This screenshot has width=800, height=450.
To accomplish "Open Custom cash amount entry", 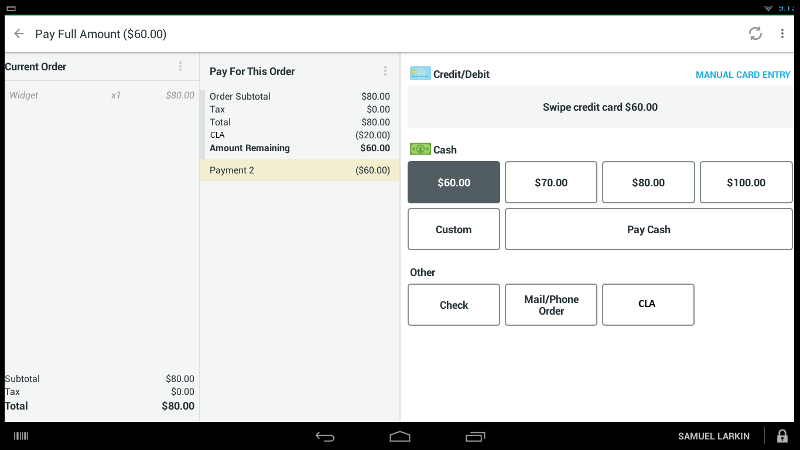I will [454, 229].
